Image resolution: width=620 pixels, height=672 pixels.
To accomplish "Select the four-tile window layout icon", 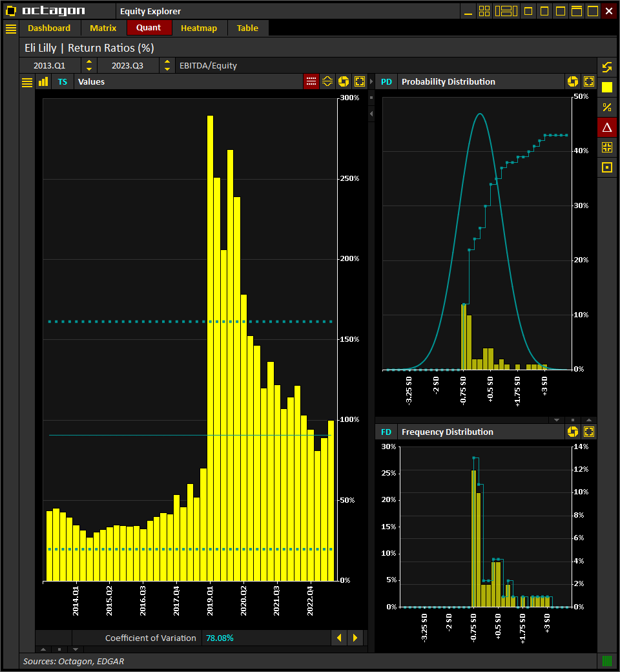I will click(x=484, y=11).
